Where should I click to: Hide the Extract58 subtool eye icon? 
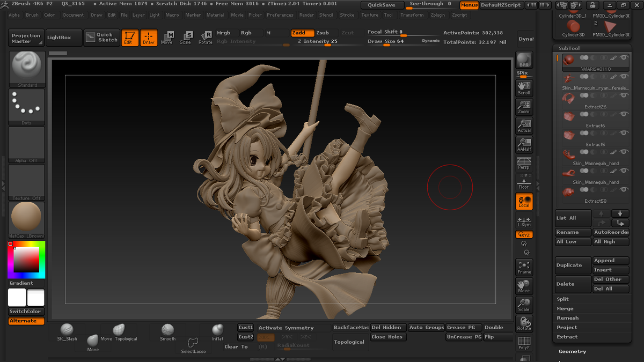(x=624, y=190)
